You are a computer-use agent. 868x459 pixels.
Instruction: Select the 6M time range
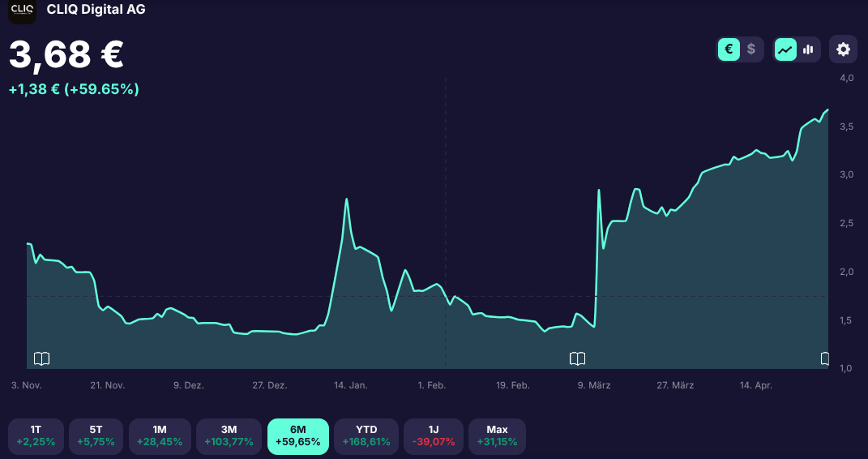click(x=297, y=436)
